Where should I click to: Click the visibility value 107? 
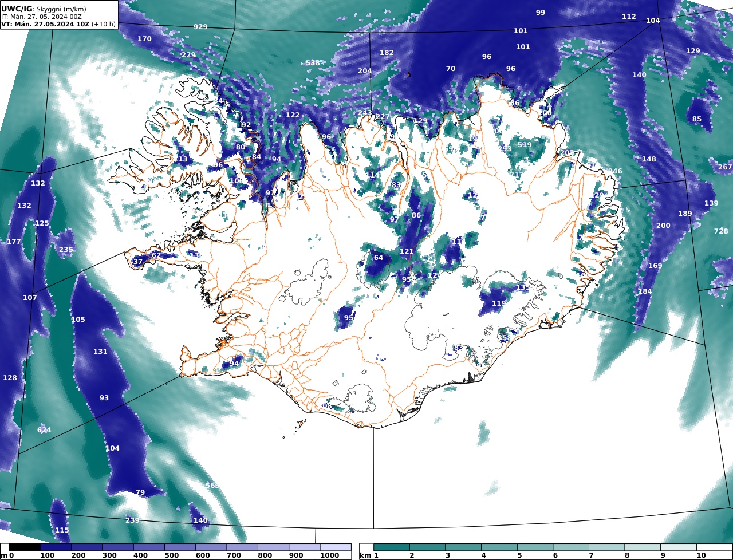click(x=30, y=298)
